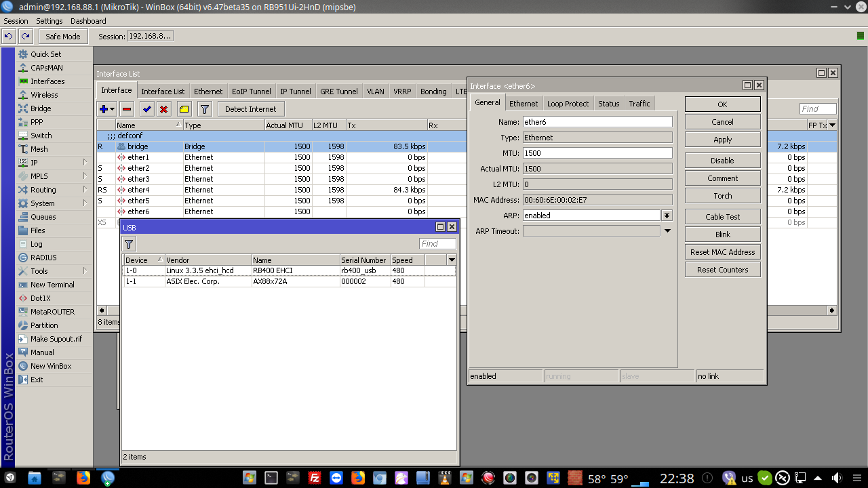
Task: Switch to the EoIP Tunnel tab
Action: click(x=251, y=91)
